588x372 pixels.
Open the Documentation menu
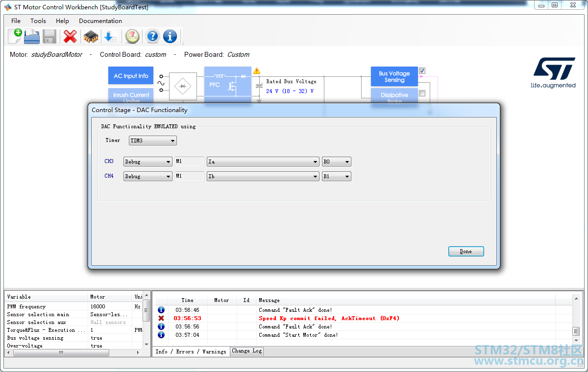click(x=100, y=21)
